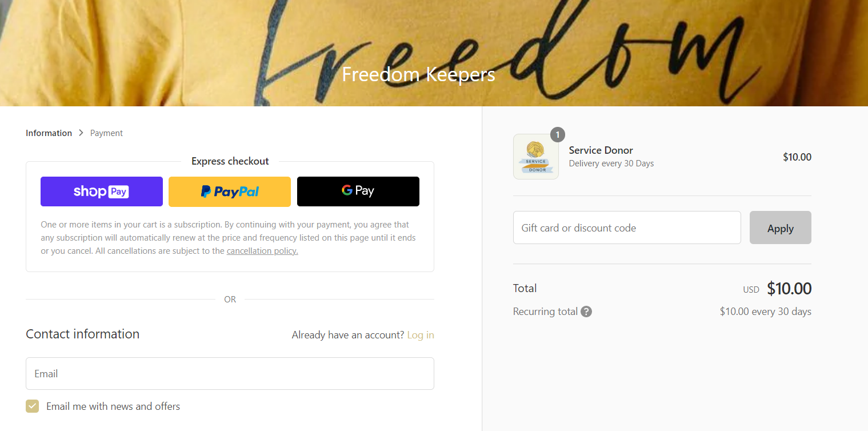Click the Service Donor product thumbnail
868x431 pixels.
click(x=536, y=157)
